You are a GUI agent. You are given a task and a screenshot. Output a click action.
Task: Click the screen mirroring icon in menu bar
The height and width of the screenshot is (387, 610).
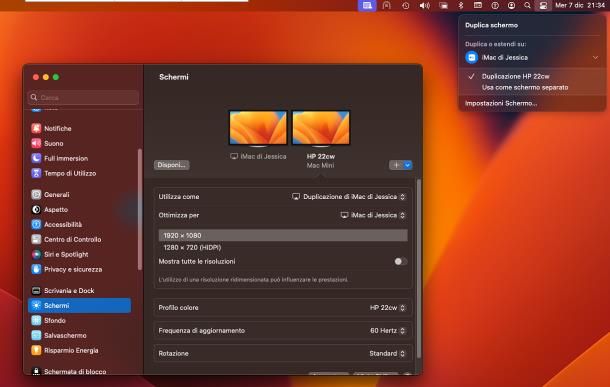443,5
